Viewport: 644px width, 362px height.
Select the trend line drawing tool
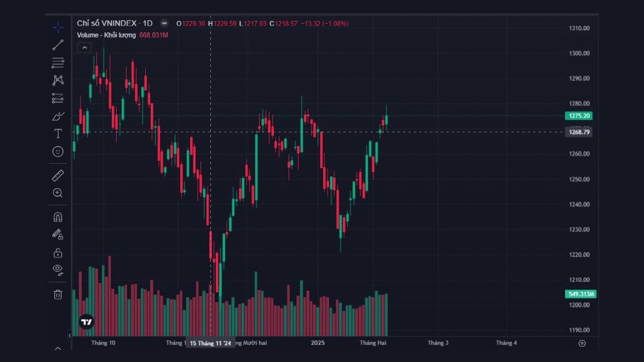[58, 45]
